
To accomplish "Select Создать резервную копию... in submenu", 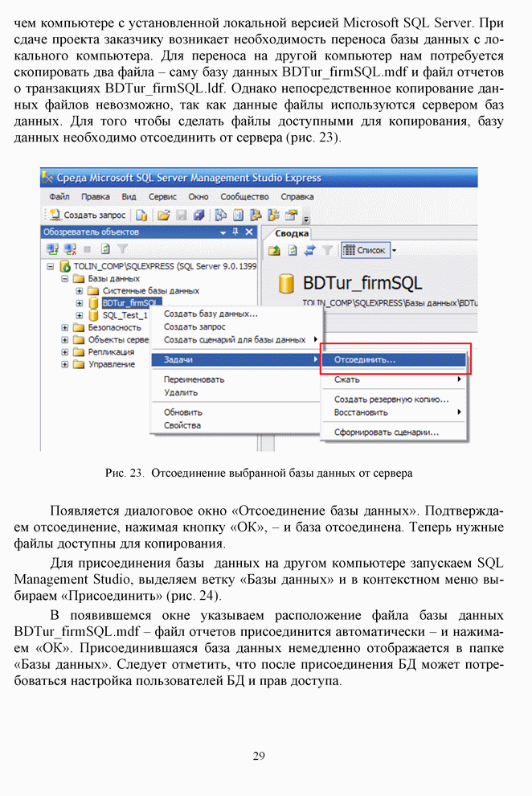I will click(x=391, y=399).
